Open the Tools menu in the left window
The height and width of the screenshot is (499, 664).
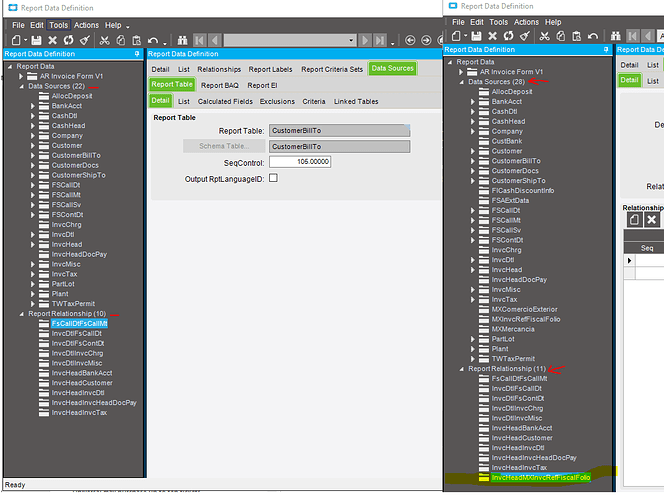click(x=58, y=25)
